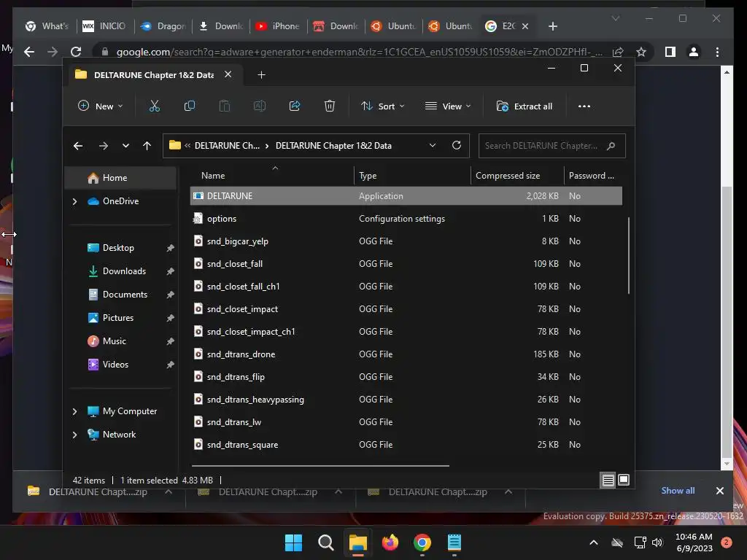Click the search magnifier in Explorer search box
The image size is (747, 560).
(611, 146)
